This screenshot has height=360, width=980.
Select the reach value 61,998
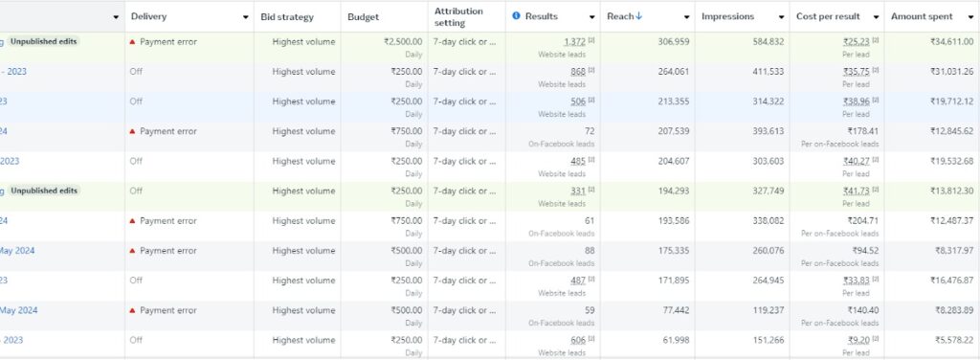pyautogui.click(x=677, y=340)
